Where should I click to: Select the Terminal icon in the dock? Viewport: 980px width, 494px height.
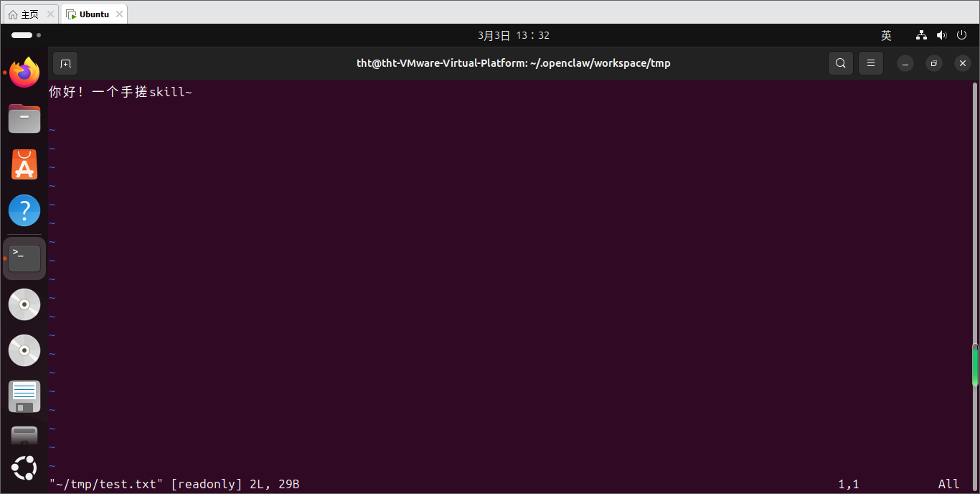[x=24, y=258]
